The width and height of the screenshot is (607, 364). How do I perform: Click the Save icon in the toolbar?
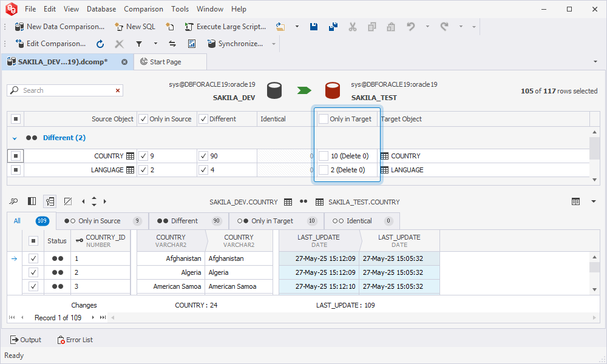click(314, 27)
